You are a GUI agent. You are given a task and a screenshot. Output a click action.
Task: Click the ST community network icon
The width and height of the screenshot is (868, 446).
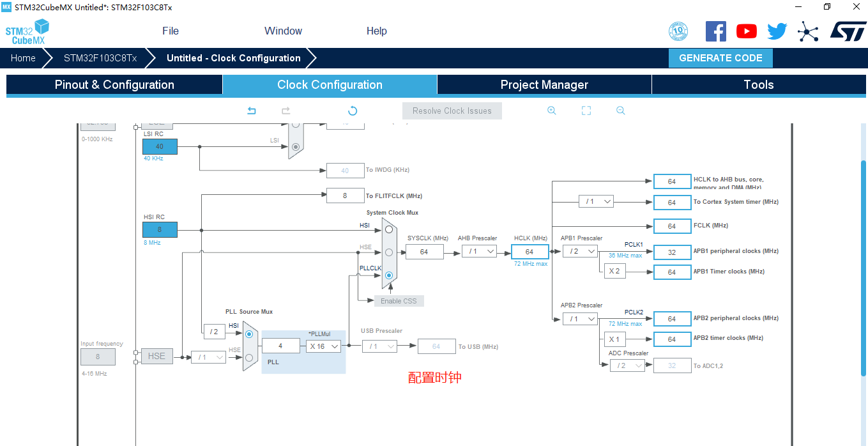[808, 31]
